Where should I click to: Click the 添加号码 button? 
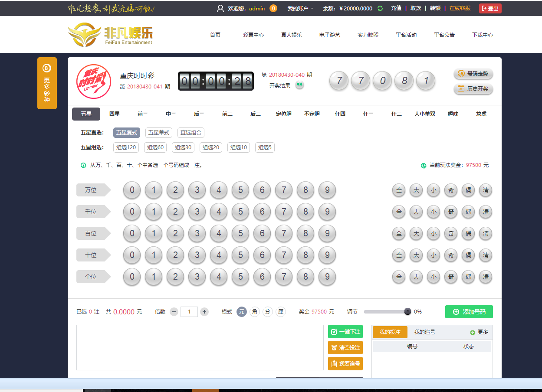(469, 312)
